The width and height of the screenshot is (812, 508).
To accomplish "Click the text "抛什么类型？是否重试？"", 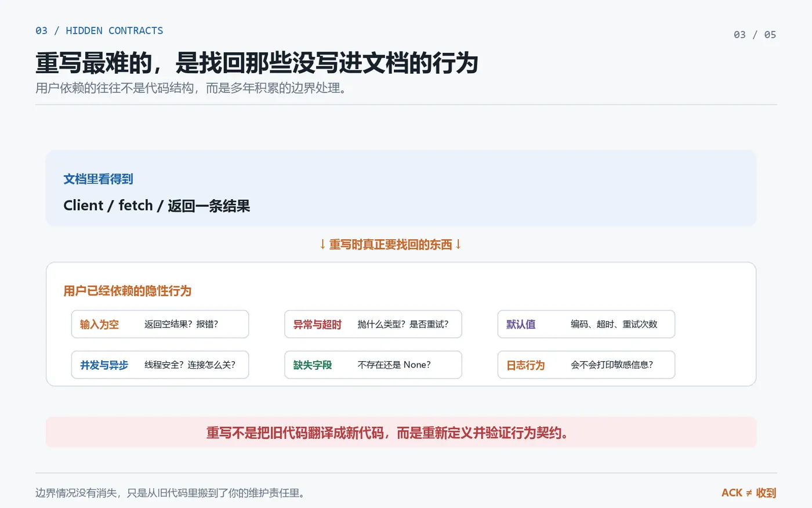I will click(x=403, y=325).
